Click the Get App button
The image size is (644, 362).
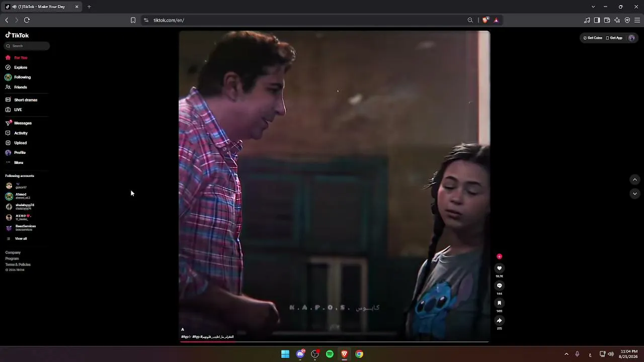[x=614, y=38]
